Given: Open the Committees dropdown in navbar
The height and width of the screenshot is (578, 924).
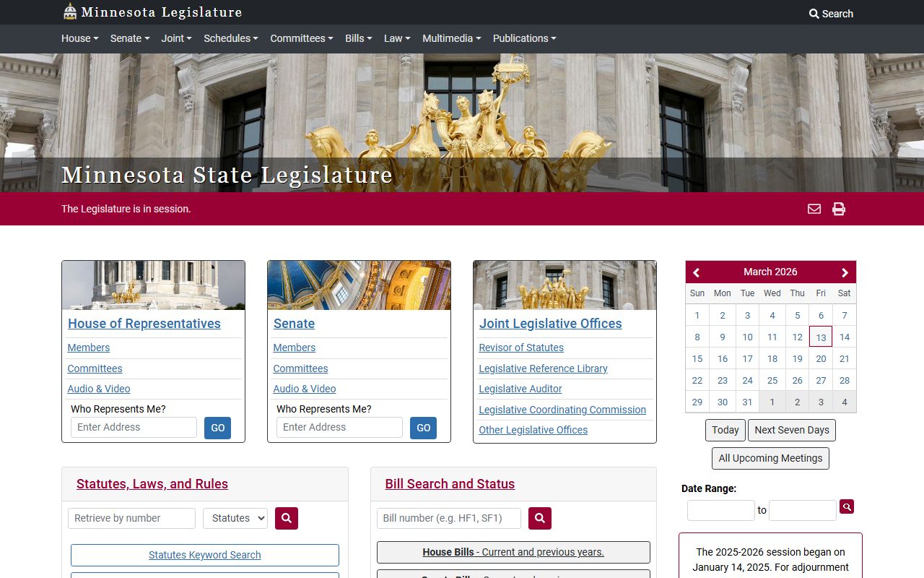Looking at the screenshot, I should point(302,38).
